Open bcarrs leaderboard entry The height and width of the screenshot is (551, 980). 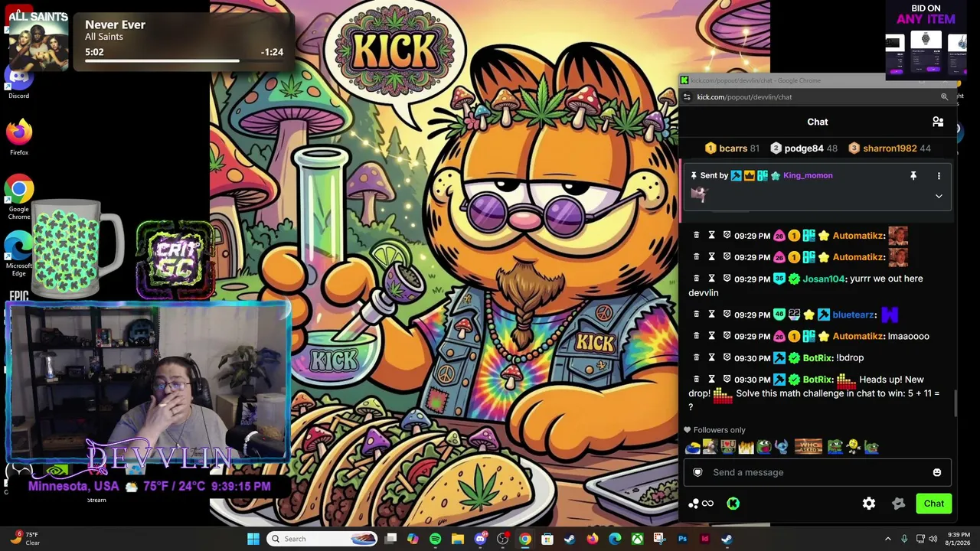coord(732,148)
